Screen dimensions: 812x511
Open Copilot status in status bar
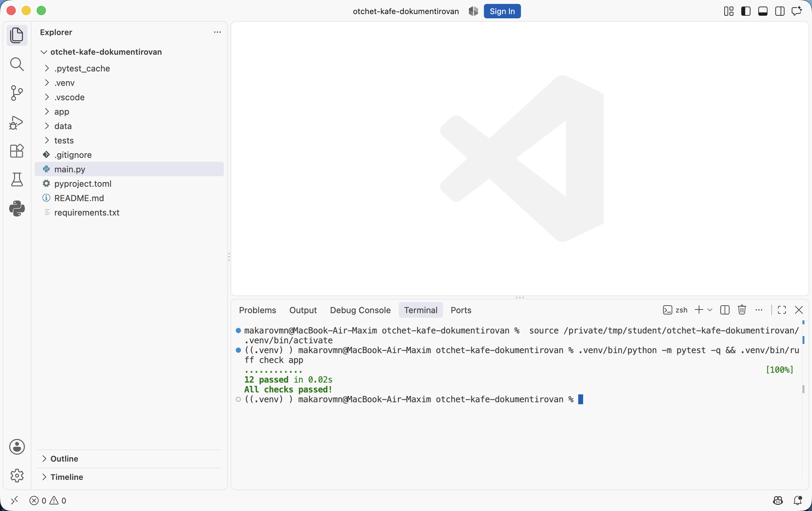pos(778,500)
